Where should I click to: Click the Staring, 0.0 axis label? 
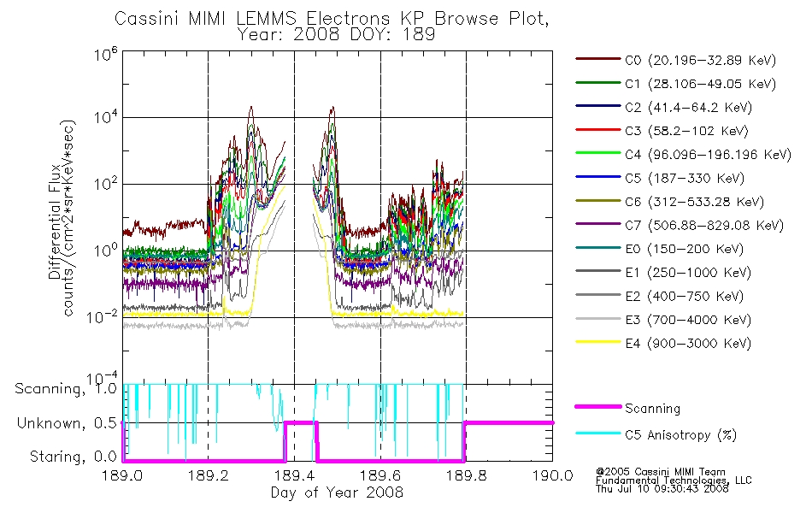point(74,457)
